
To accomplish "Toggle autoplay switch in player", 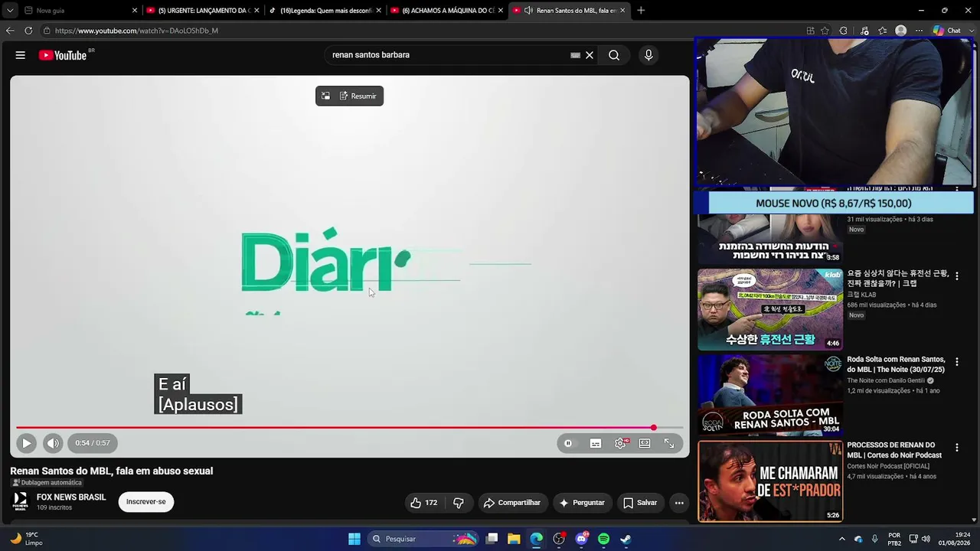I will click(x=568, y=443).
